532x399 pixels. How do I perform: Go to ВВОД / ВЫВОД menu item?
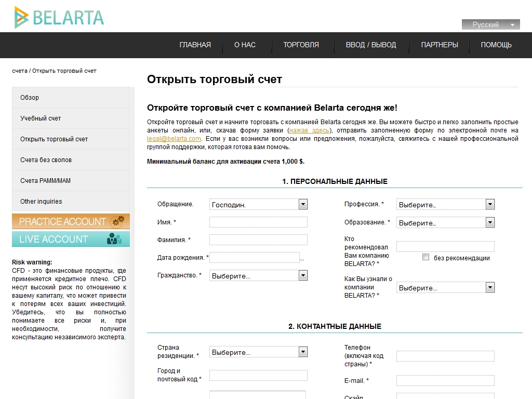(x=371, y=45)
